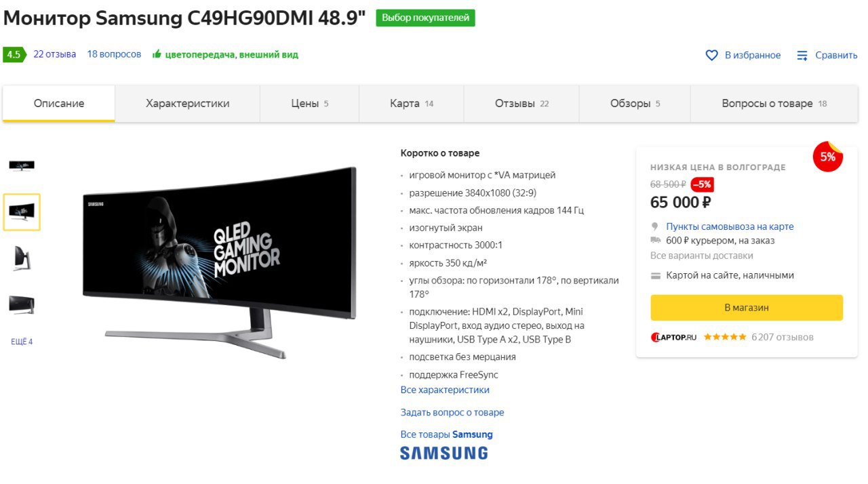Image resolution: width=868 pixels, height=484 pixels.
Task: Click the thumbs-up icon near цветопередача
Action: [157, 54]
